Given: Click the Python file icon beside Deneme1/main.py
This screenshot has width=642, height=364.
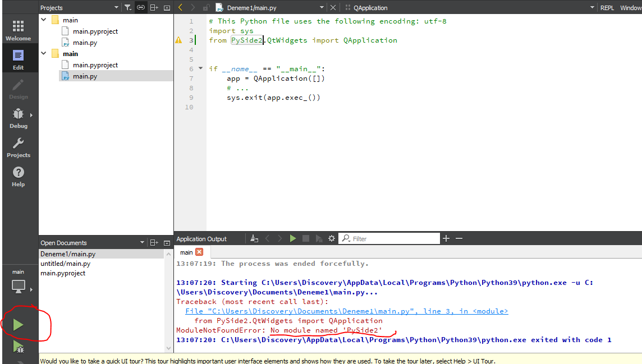Looking at the screenshot, I should [x=219, y=7].
